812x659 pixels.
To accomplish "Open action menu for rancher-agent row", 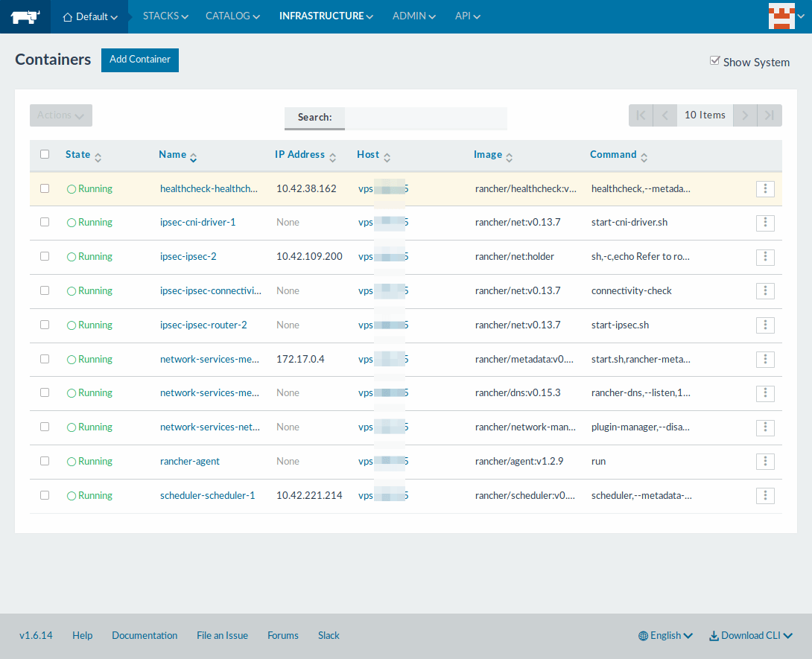I will click(x=765, y=462).
